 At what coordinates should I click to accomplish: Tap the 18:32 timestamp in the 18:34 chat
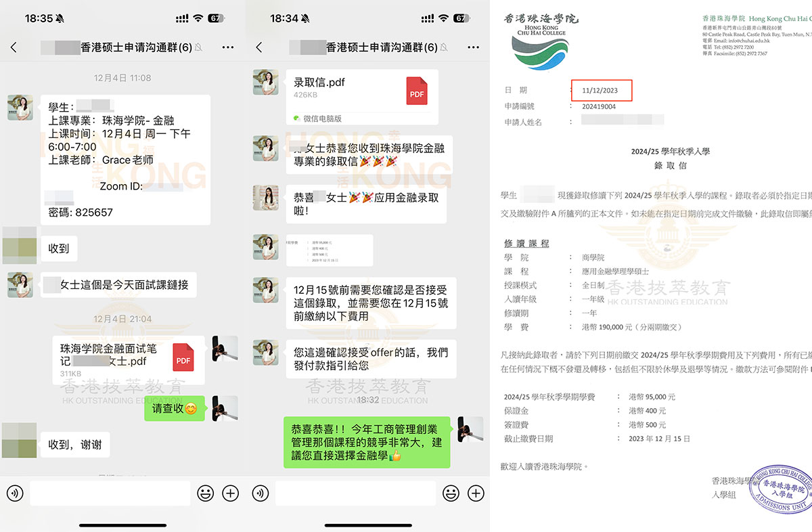(x=368, y=401)
